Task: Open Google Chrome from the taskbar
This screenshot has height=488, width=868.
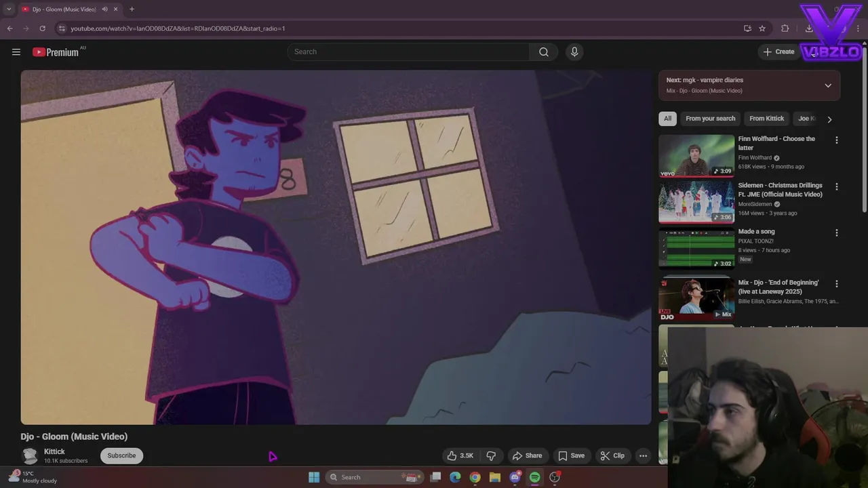Action: pos(475,477)
